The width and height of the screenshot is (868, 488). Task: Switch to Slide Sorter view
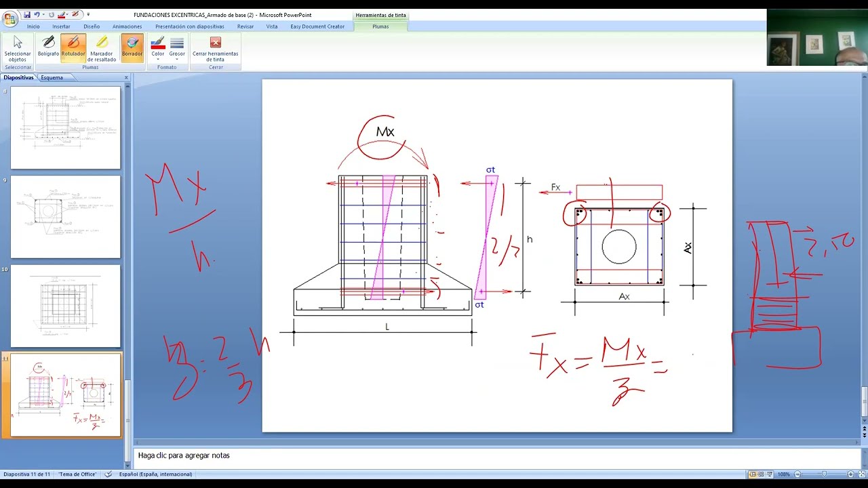click(762, 474)
